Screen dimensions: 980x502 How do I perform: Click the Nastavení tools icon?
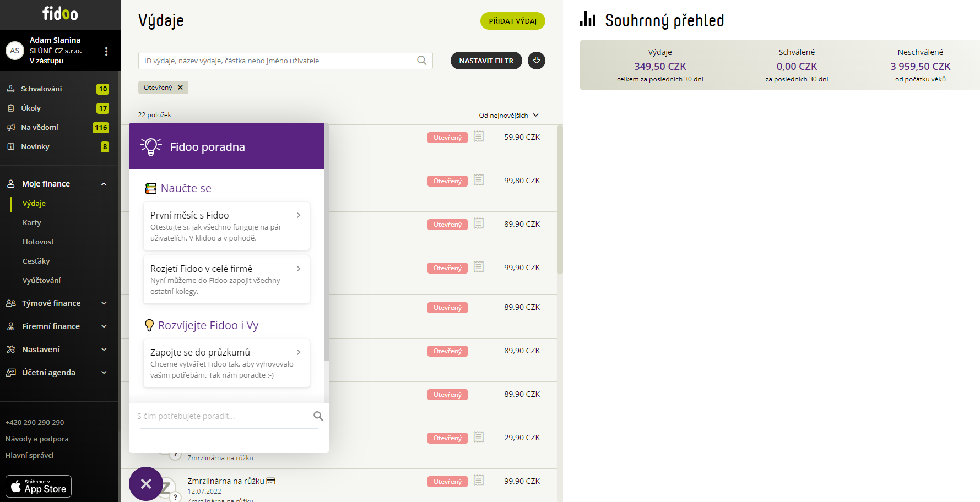[10, 350]
